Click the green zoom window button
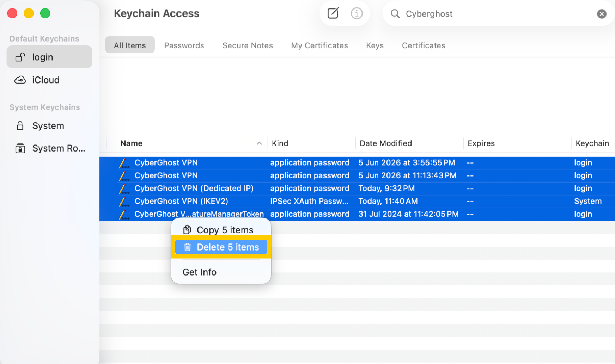Image resolution: width=615 pixels, height=364 pixels. coord(45,13)
